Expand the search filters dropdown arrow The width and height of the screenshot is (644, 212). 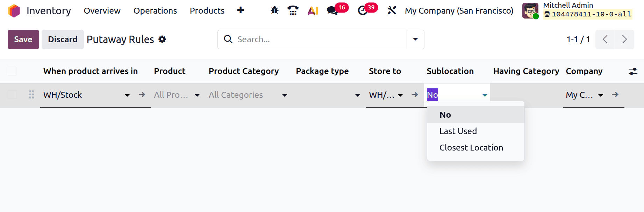click(x=415, y=39)
